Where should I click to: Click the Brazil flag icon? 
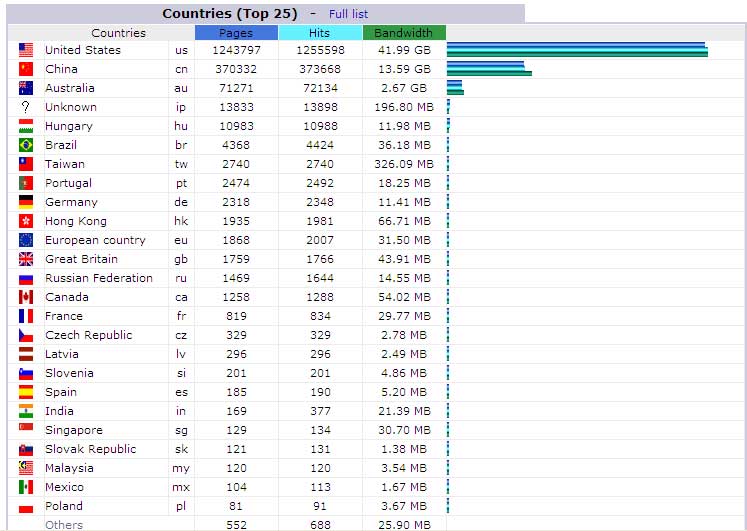(26, 145)
